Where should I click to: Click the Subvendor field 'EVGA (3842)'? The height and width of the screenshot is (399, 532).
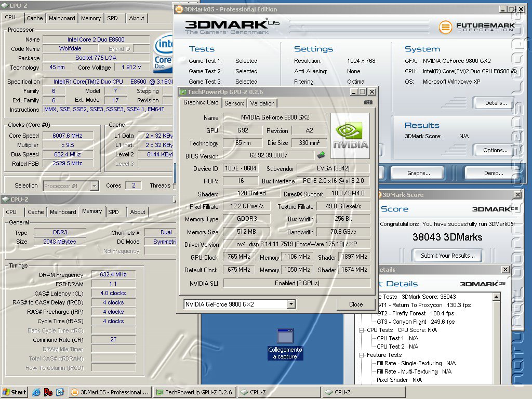coord(333,168)
